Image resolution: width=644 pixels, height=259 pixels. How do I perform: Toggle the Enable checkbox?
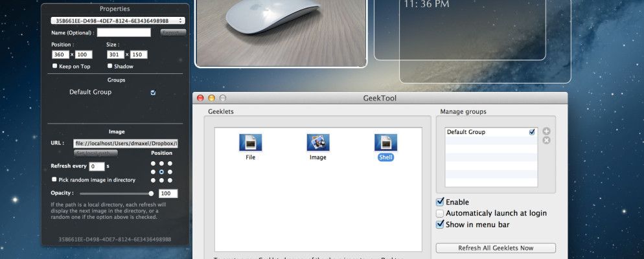(440, 202)
